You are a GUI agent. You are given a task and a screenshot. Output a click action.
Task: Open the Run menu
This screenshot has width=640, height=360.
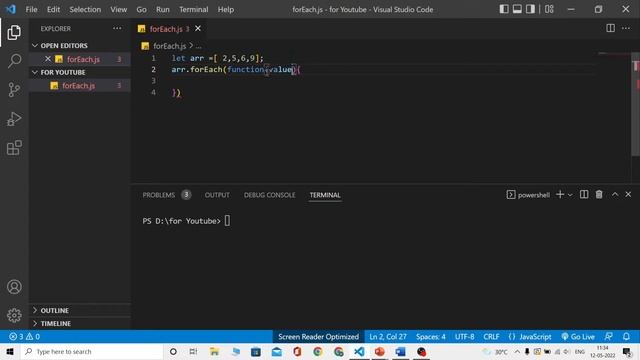162,9
